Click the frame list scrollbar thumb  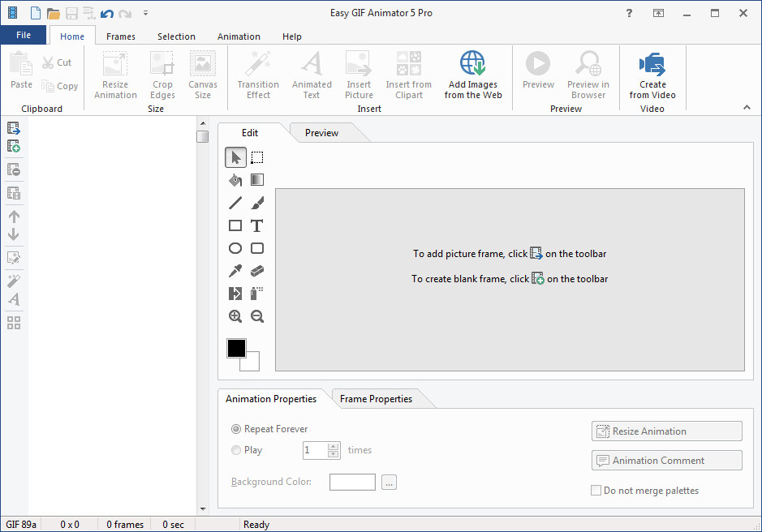click(x=203, y=136)
